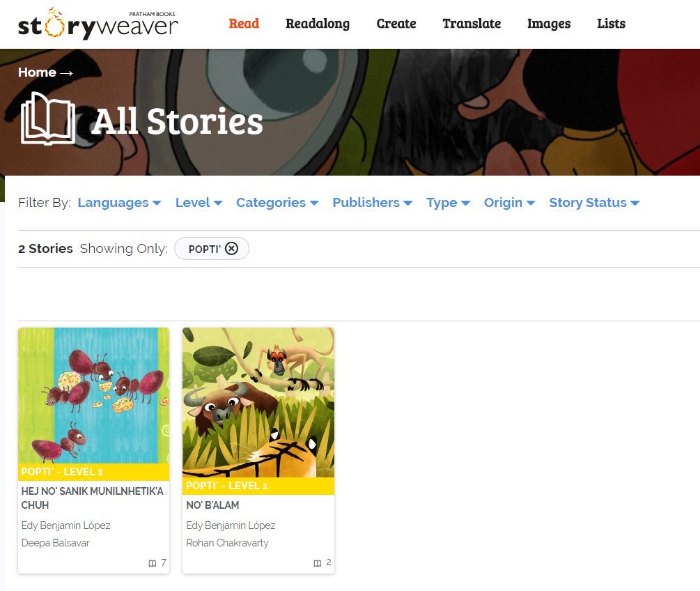Open the Create page from navigation
Image resolution: width=700 pixels, height=591 pixels.
point(396,24)
